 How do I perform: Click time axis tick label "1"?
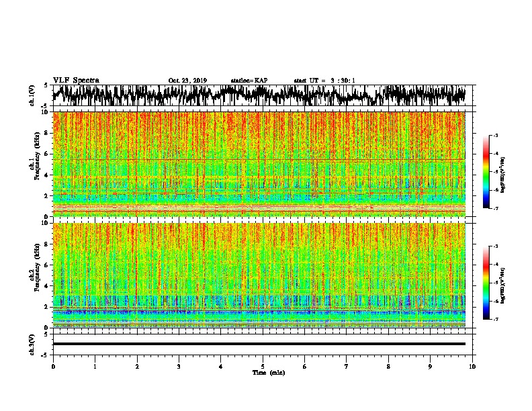point(95,367)
